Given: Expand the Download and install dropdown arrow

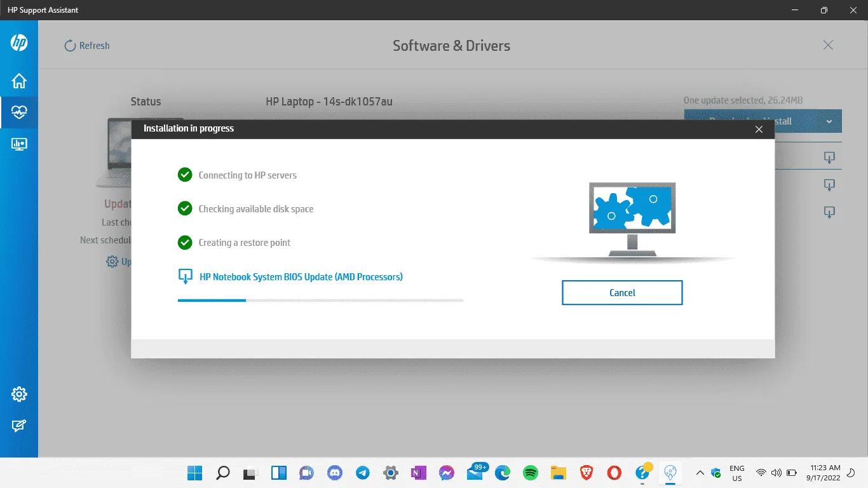Looking at the screenshot, I should pos(829,121).
